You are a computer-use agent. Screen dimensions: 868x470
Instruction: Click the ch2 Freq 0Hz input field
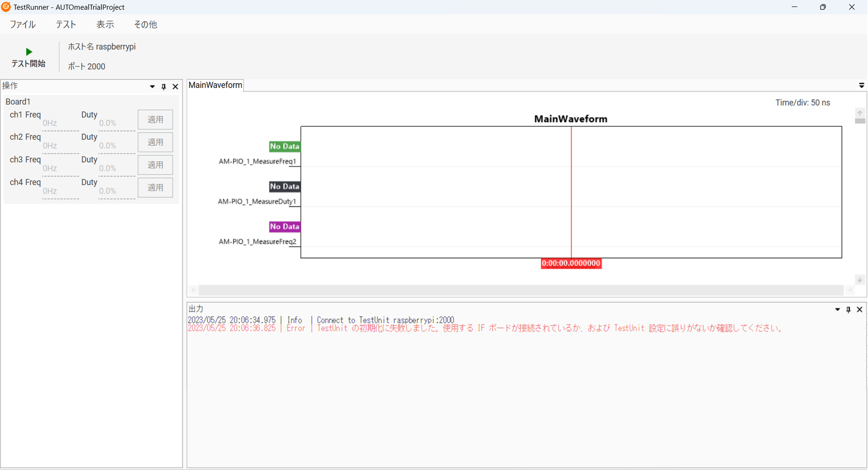click(x=60, y=145)
